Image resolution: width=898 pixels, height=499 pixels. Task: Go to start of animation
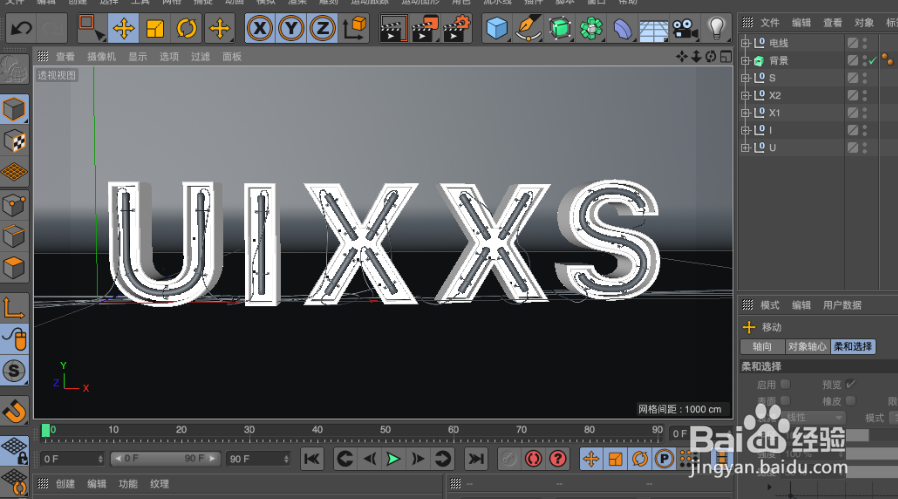pos(312,459)
